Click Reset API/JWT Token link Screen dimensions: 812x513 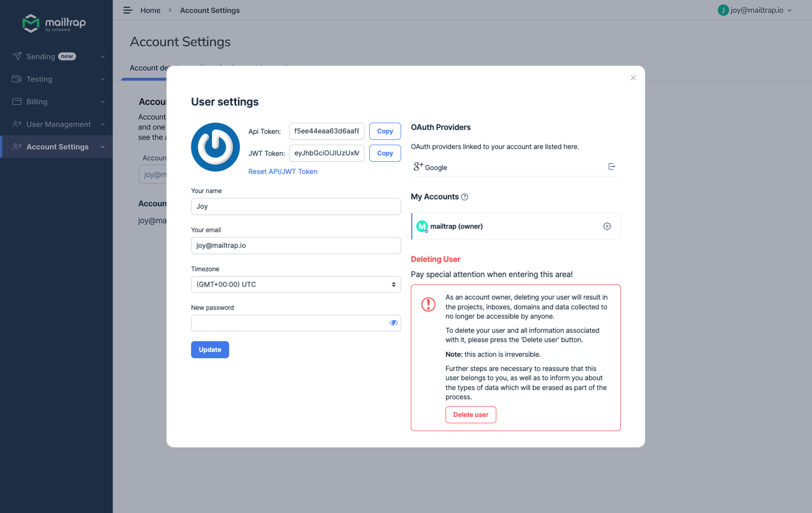click(283, 172)
